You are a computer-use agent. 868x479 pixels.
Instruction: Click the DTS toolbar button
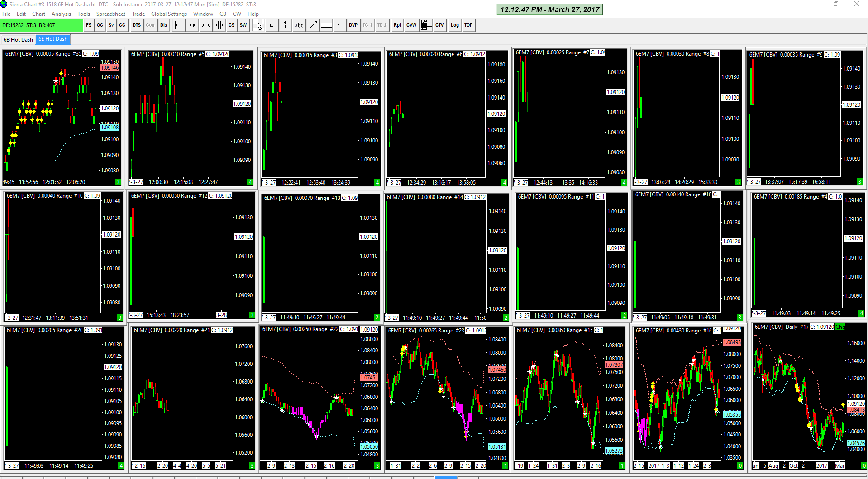137,25
